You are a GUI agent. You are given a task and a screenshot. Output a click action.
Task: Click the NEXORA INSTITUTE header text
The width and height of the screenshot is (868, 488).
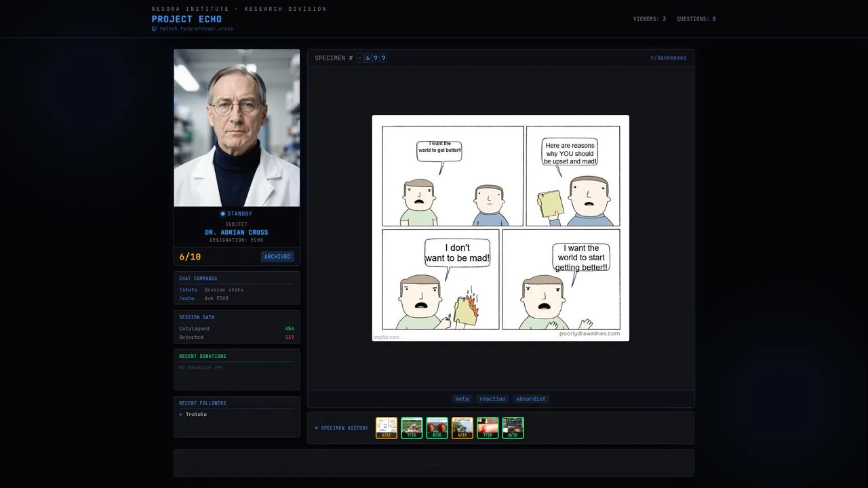pos(239,9)
